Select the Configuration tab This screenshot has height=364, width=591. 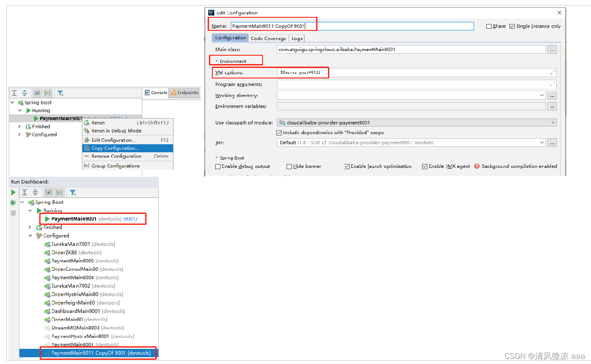(x=230, y=38)
